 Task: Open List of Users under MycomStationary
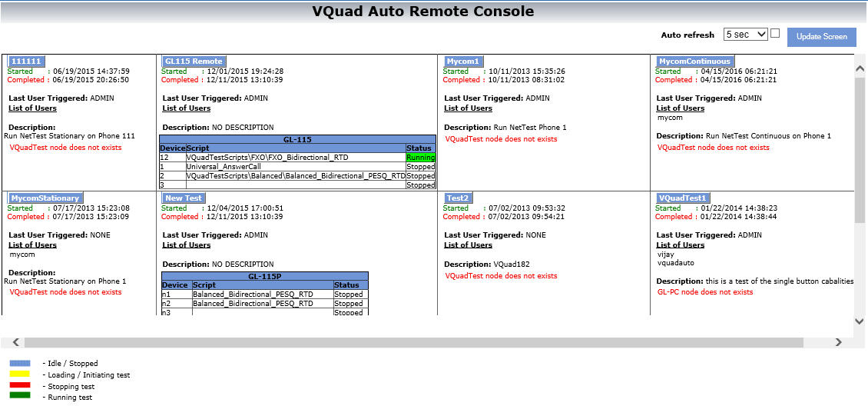pyautogui.click(x=33, y=245)
